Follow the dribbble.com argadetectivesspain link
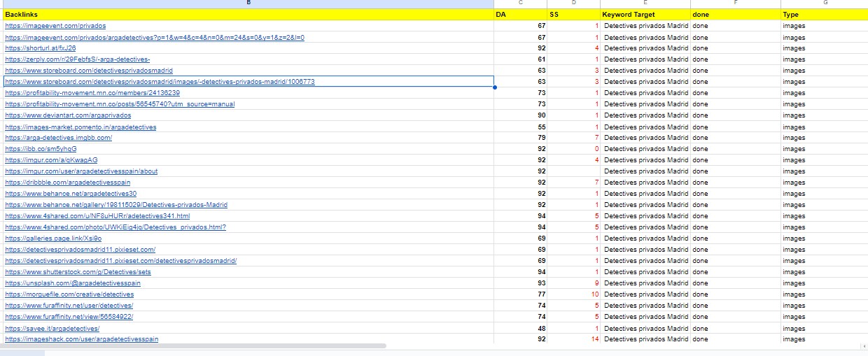The image size is (868, 356). point(67,183)
